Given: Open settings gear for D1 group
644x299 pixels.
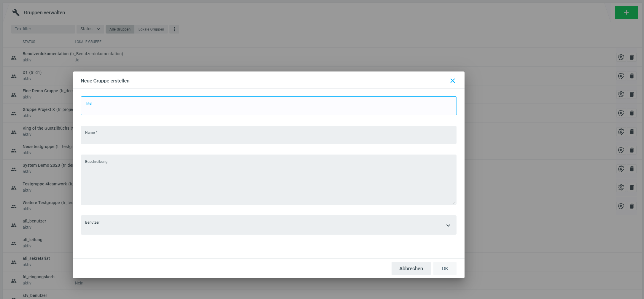Looking at the screenshot, I should (621, 76).
